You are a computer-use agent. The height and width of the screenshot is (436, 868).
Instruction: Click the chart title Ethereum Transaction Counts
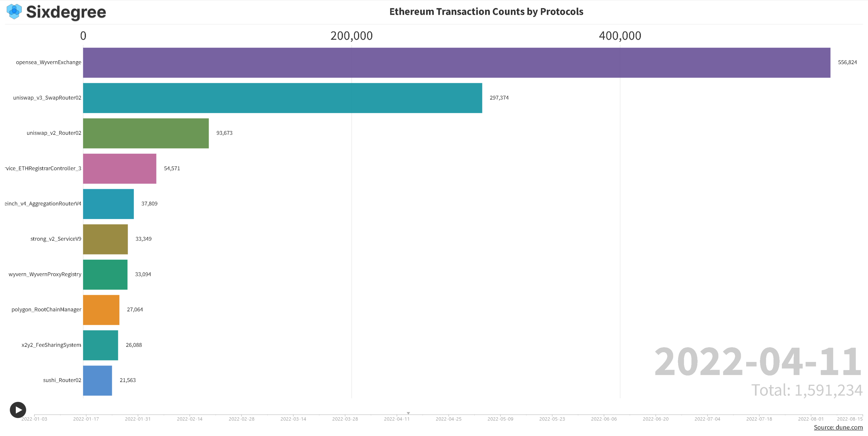point(486,12)
